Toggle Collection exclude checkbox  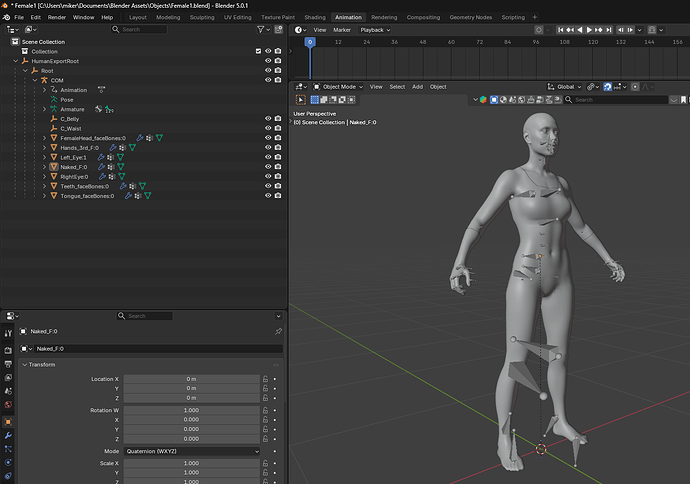tap(258, 51)
